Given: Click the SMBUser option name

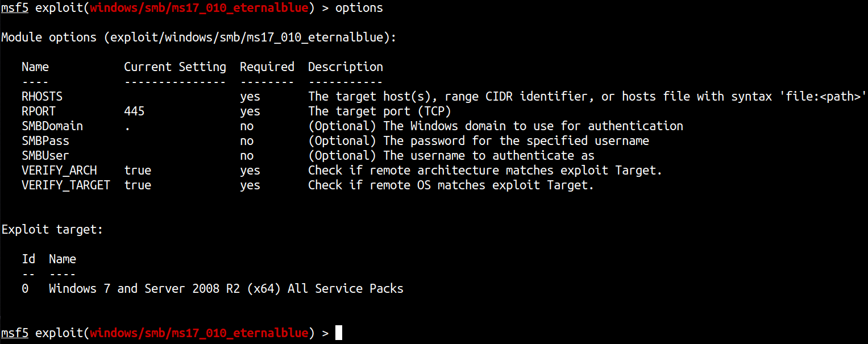Looking at the screenshot, I should point(45,156).
